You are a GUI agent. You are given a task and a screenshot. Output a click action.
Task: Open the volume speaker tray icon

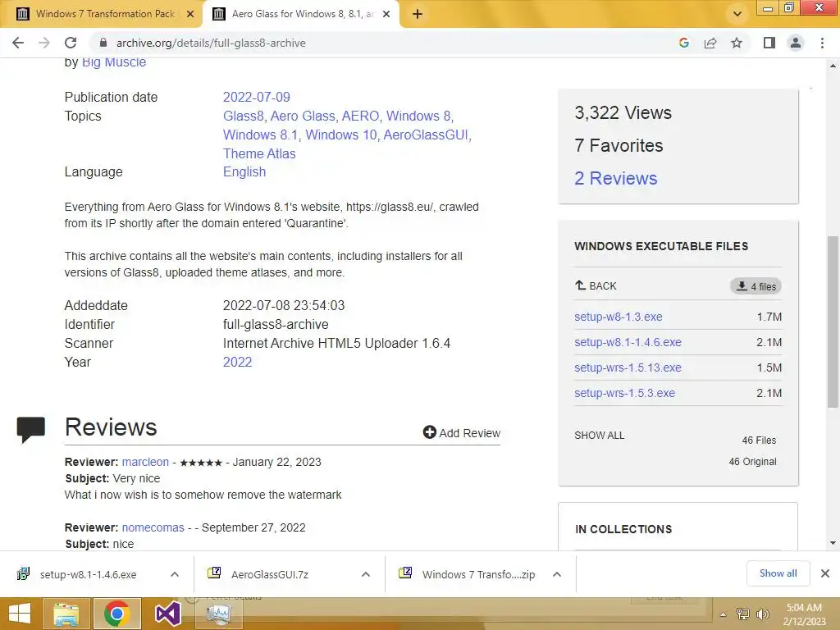click(x=763, y=614)
